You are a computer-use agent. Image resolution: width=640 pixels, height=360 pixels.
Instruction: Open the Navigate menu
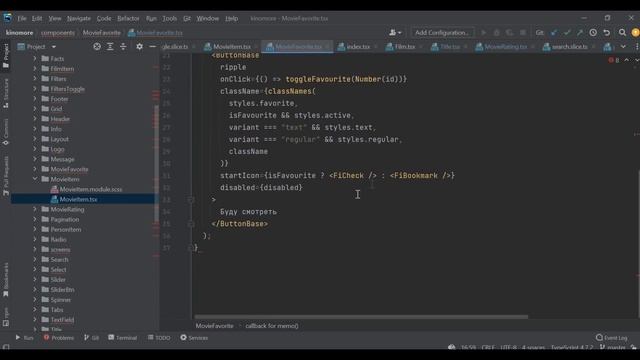click(x=79, y=18)
